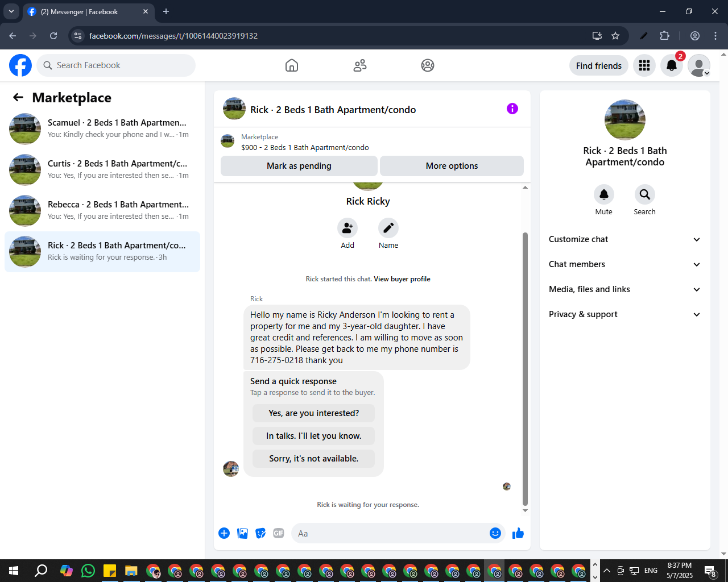View site information icon in address bar
The height and width of the screenshot is (582, 728).
click(x=78, y=36)
